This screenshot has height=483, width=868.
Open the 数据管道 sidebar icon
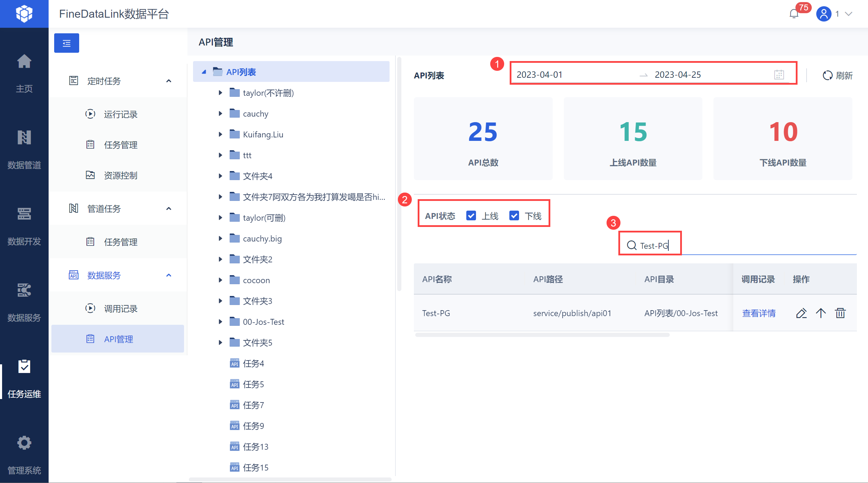point(24,137)
